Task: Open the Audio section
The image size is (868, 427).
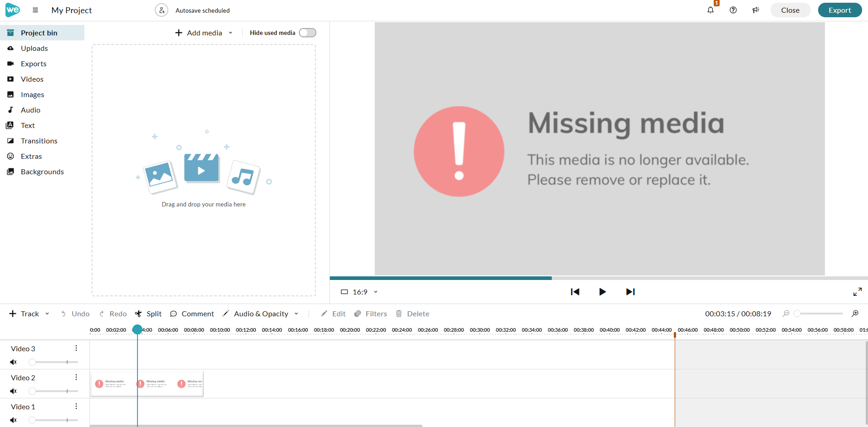Action: click(42, 110)
